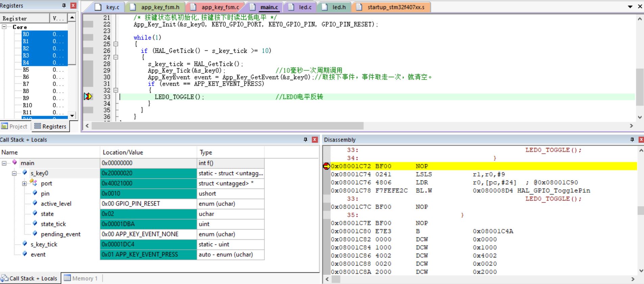Image resolution: width=644 pixels, height=284 pixels.
Task: Close the active editor file
Action: coord(640,7)
